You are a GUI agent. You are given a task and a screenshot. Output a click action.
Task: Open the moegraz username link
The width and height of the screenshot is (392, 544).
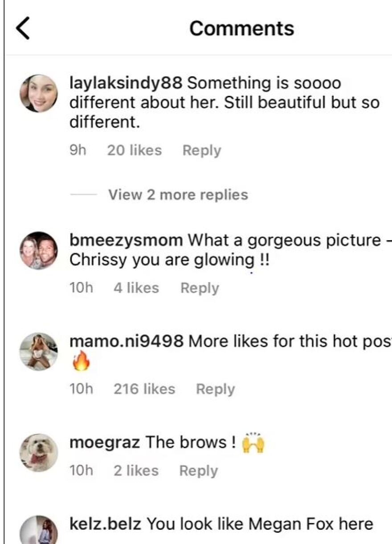[105, 442]
